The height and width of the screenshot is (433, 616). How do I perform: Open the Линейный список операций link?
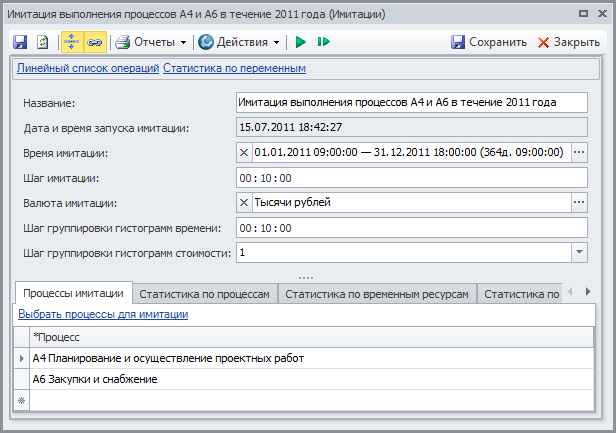[88, 68]
